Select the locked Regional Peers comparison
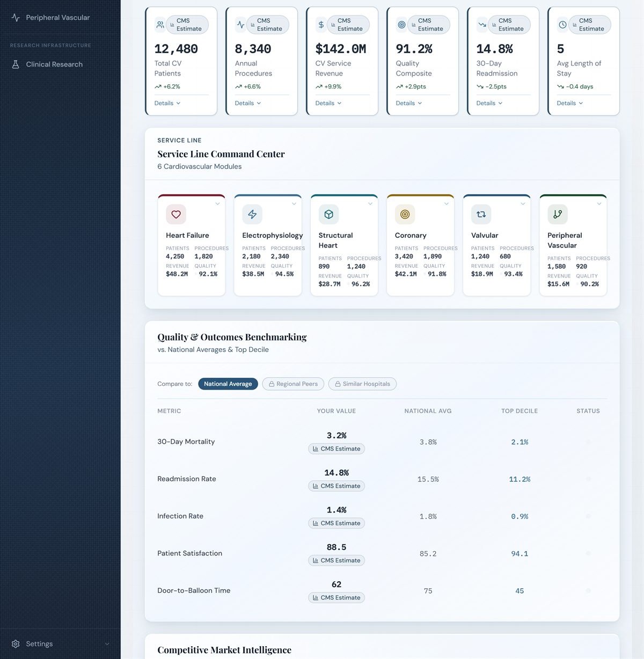The image size is (644, 659). pos(293,384)
